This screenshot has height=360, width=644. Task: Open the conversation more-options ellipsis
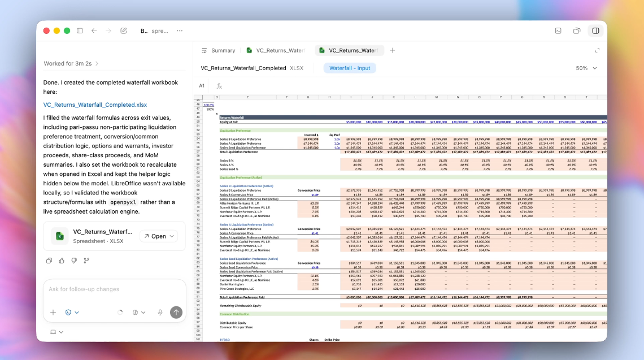click(180, 31)
